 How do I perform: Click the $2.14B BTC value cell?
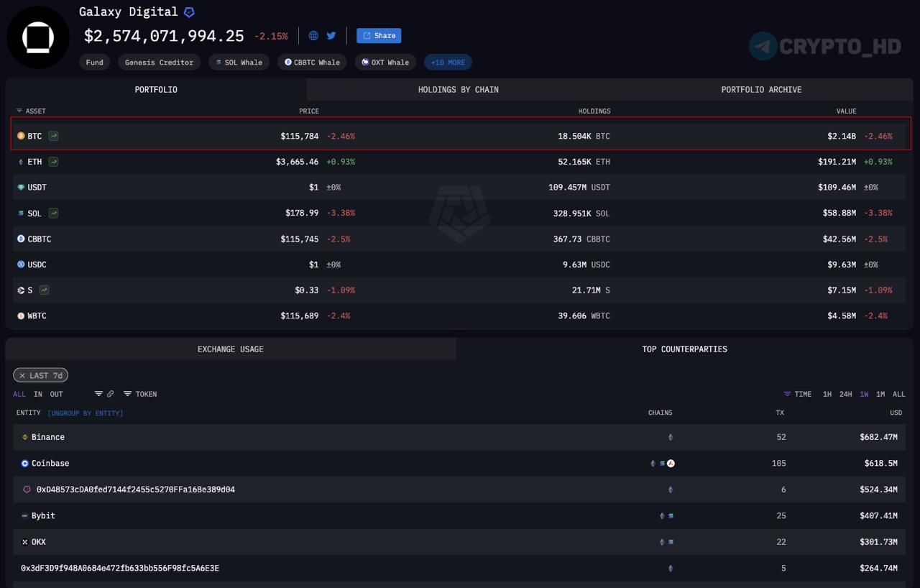[x=842, y=136]
